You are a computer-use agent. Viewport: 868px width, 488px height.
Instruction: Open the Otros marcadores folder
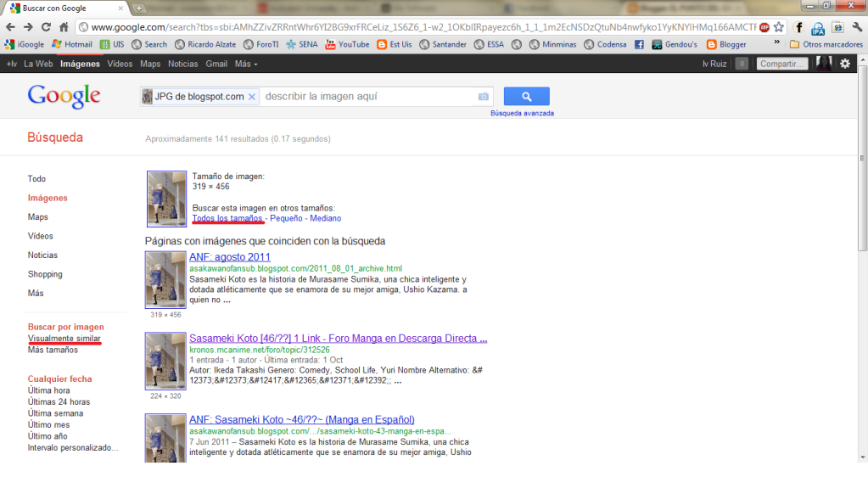tap(826, 44)
